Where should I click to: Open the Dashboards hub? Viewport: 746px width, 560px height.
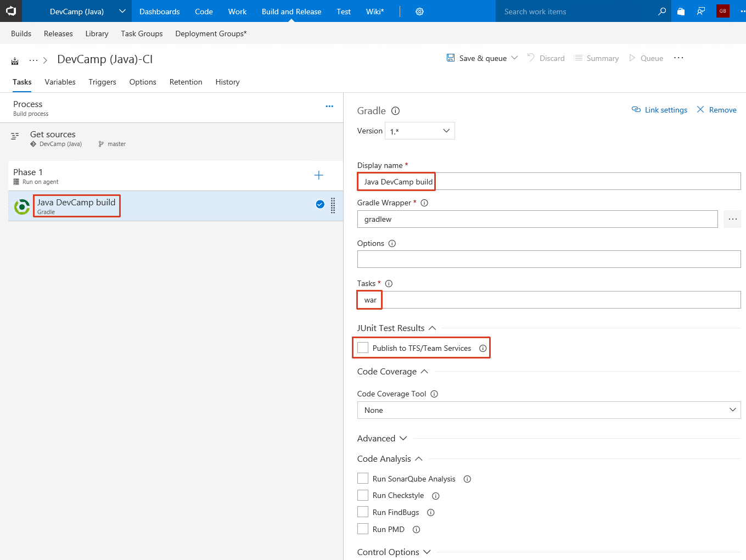click(x=159, y=12)
